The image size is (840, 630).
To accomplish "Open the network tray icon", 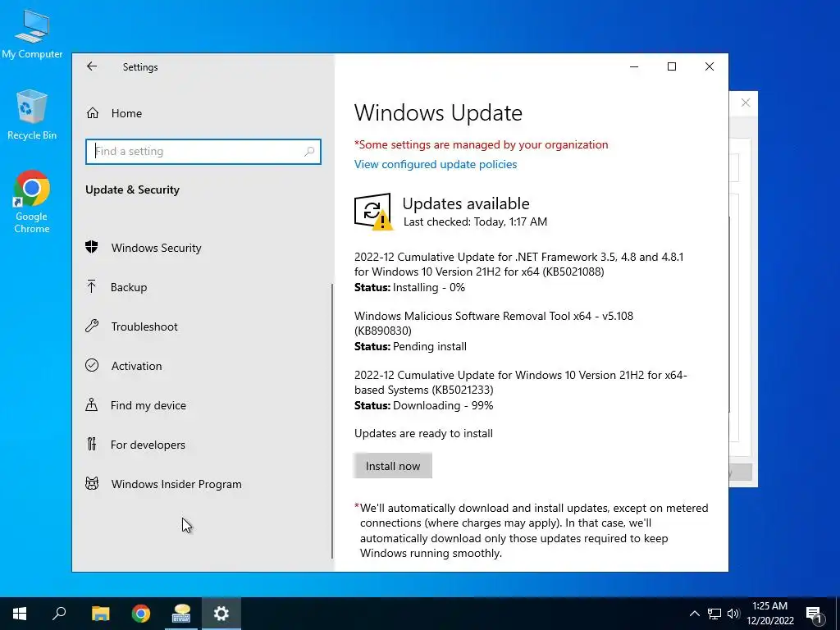I will [x=714, y=614].
